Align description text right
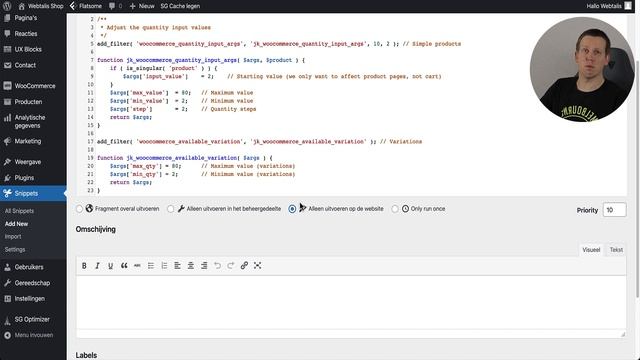The width and height of the screenshot is (640, 360). [204, 265]
